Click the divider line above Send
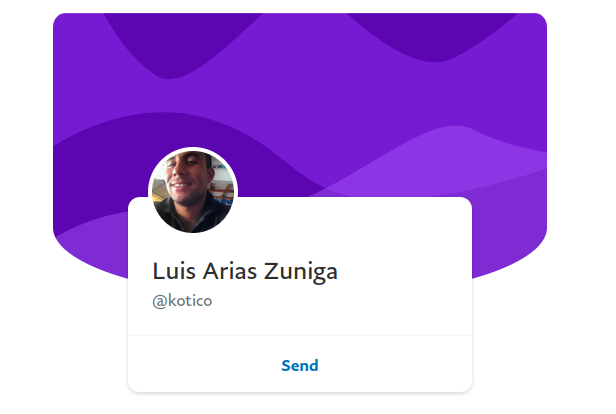This screenshot has height=414, width=616. [300, 335]
